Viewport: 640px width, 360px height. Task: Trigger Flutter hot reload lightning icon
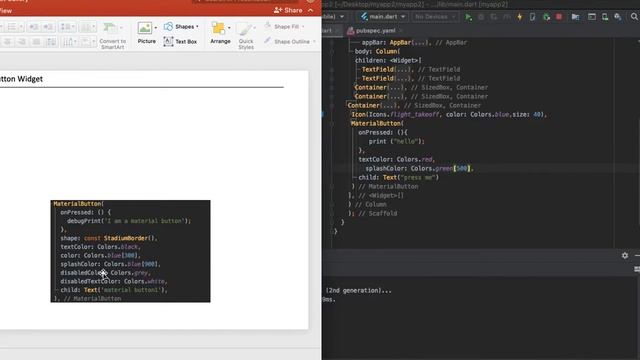click(x=520, y=17)
